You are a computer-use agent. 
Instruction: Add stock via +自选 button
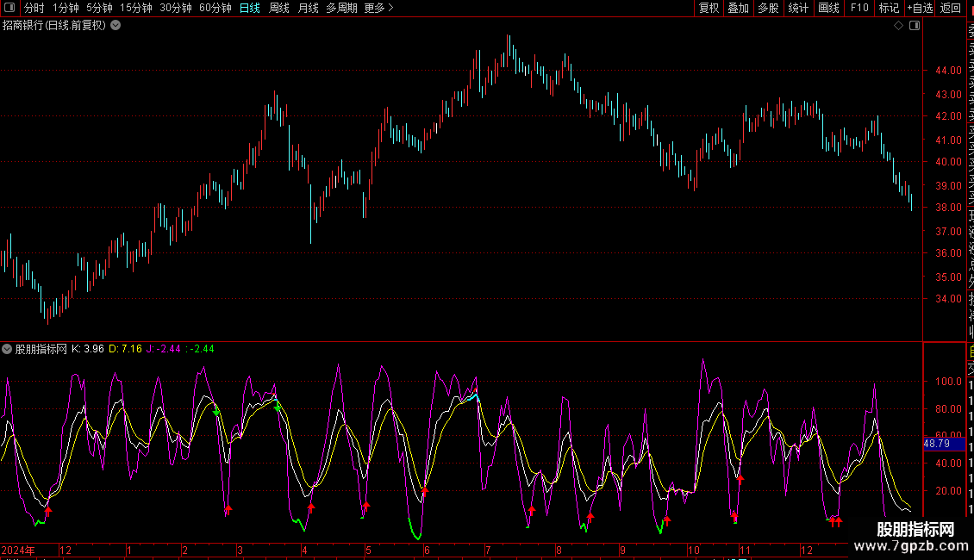click(x=920, y=8)
